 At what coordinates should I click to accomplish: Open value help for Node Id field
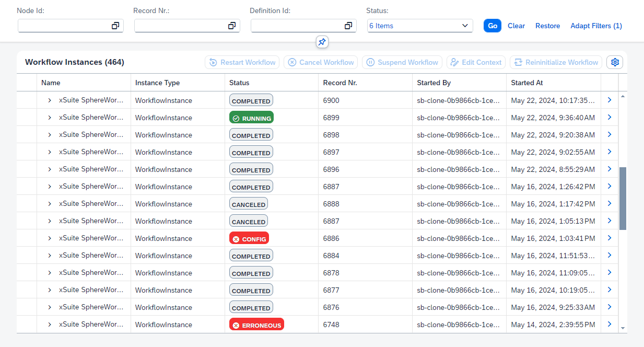coord(115,25)
